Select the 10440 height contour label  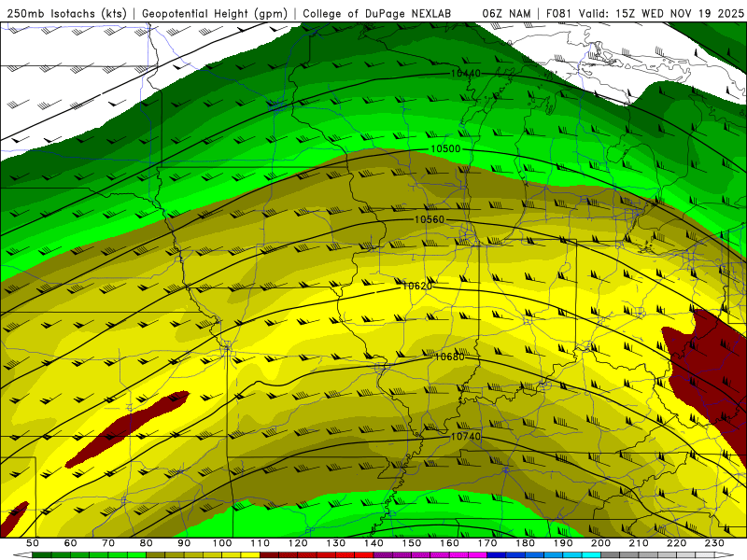[465, 74]
